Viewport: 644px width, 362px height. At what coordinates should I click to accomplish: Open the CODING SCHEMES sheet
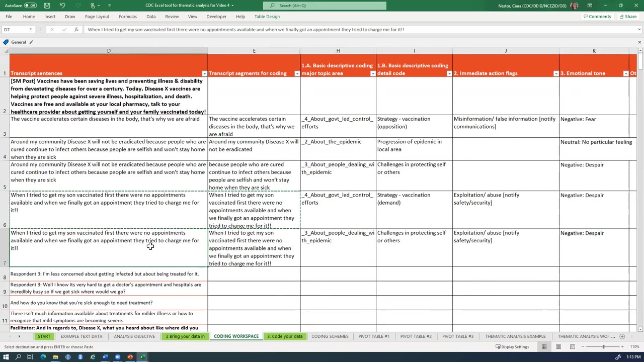click(x=330, y=336)
